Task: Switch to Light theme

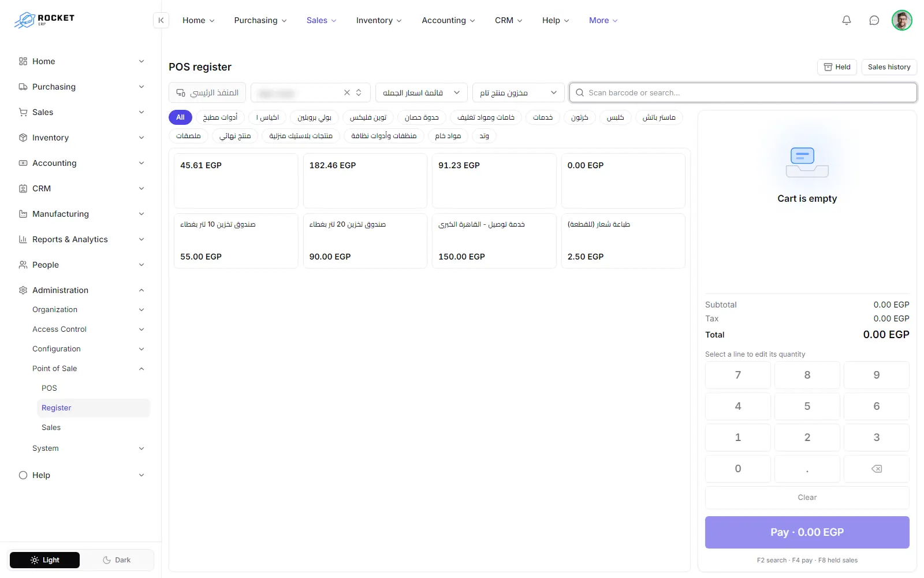Action: point(45,560)
